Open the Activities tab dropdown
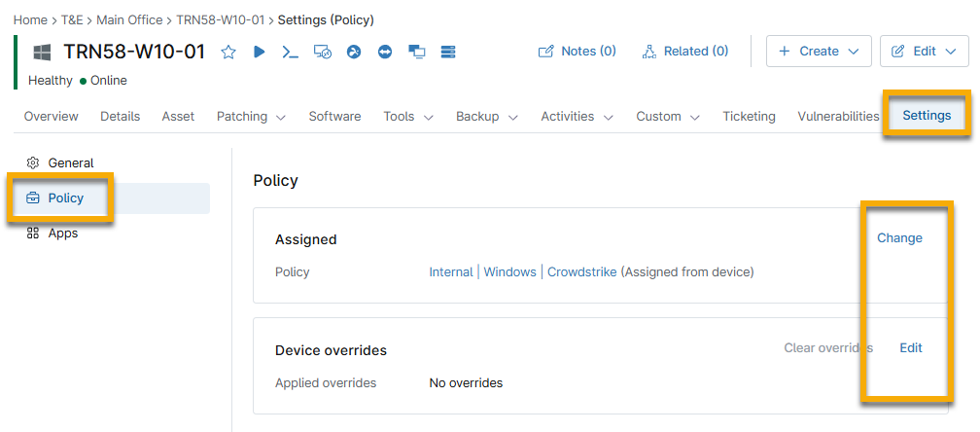This screenshot has height=432, width=980. (577, 117)
